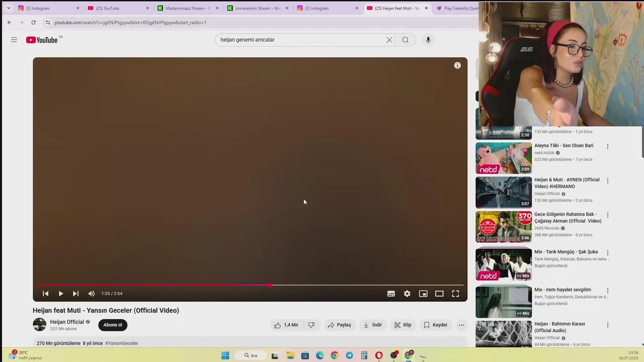Create a clip with the Klip button
644x362 pixels.
pyautogui.click(x=403, y=325)
